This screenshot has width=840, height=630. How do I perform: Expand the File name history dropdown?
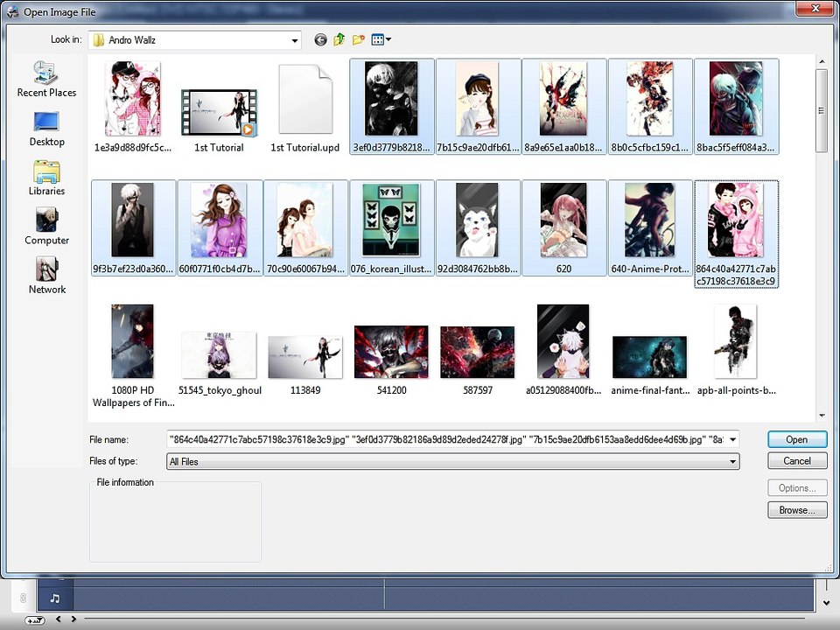click(x=732, y=440)
